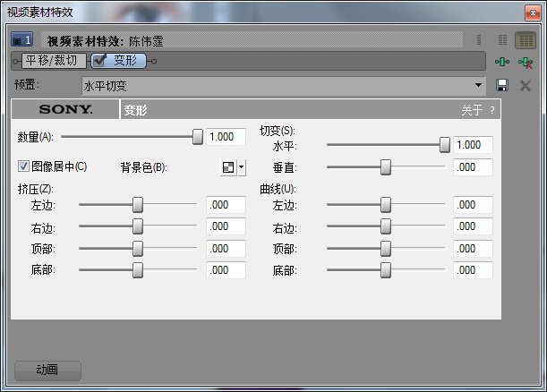Open help via the question mark
This screenshot has height=392, width=547.
tap(492, 110)
